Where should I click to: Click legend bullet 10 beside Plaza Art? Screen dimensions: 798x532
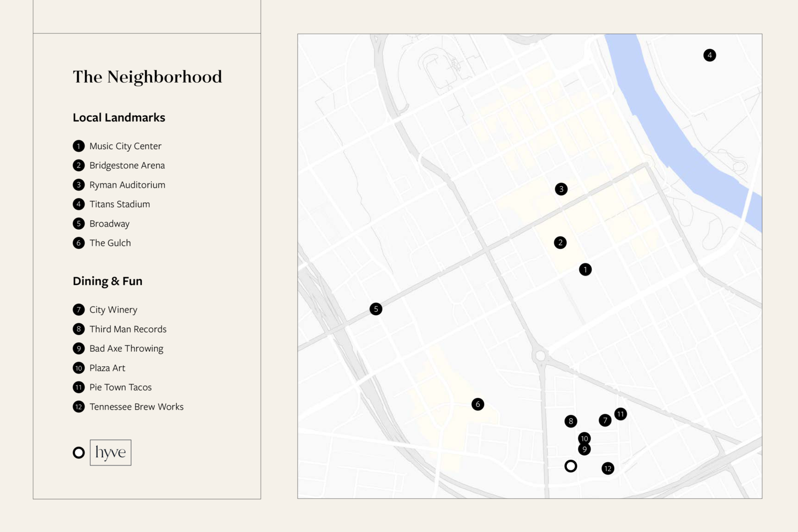click(78, 368)
